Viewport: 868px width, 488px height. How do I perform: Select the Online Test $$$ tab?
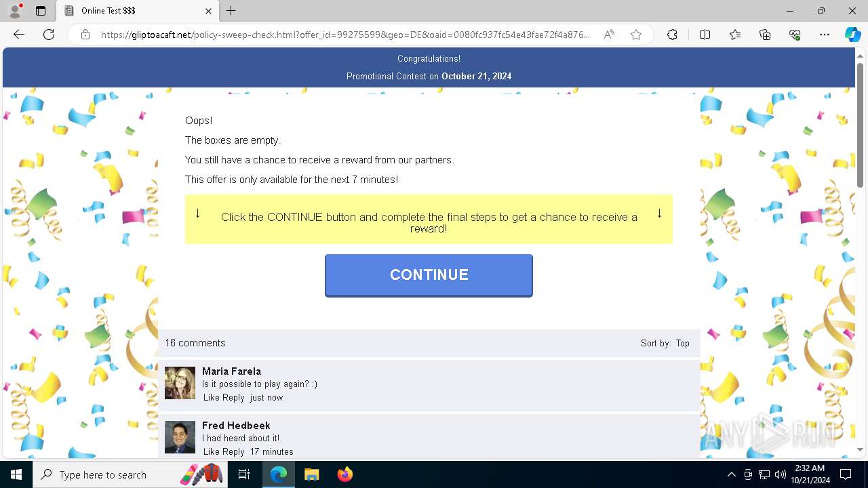[137, 11]
